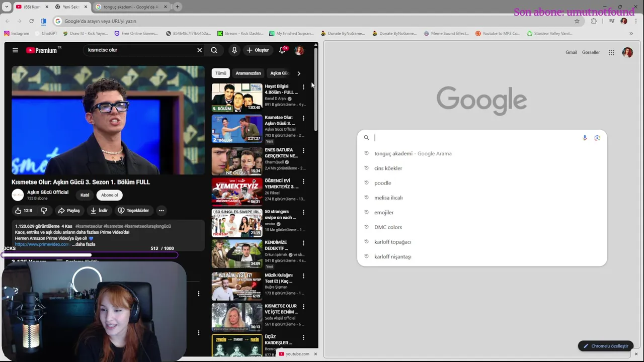Open the Görseller images link
This screenshot has height=362, width=644.
591,52
